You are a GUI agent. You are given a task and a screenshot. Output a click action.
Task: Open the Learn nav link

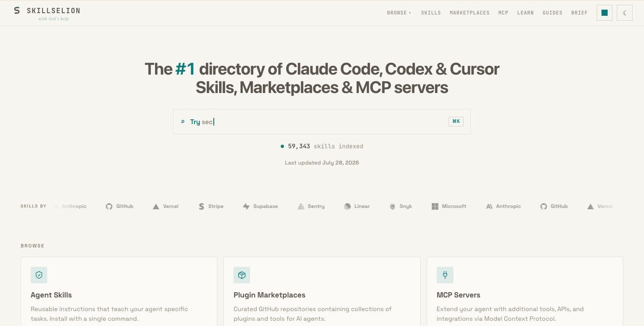(x=525, y=13)
